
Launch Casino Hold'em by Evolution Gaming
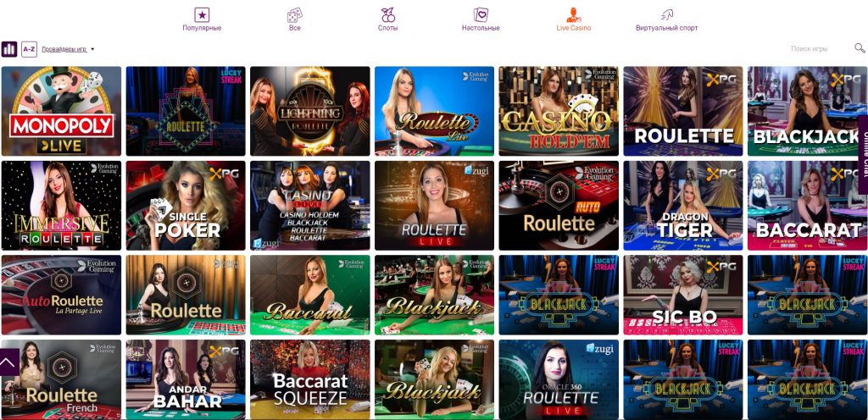pyautogui.click(x=559, y=111)
